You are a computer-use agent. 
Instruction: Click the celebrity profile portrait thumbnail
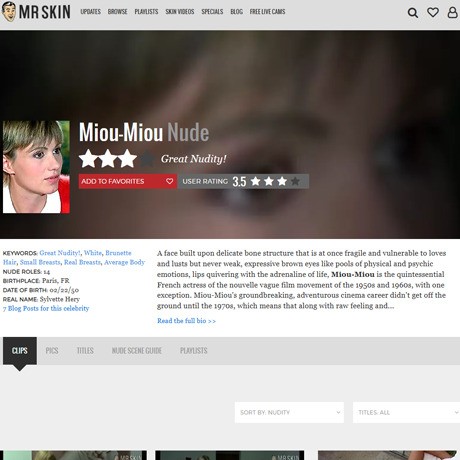36,167
